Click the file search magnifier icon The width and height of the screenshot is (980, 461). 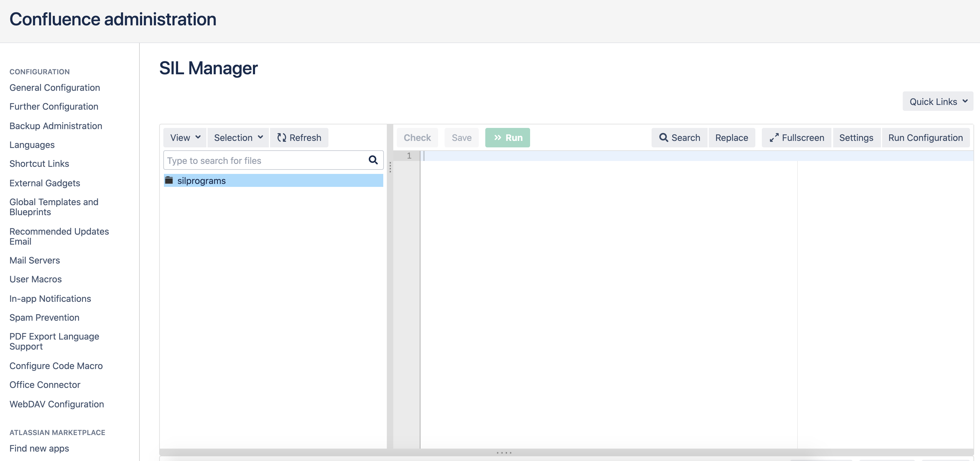tap(373, 160)
